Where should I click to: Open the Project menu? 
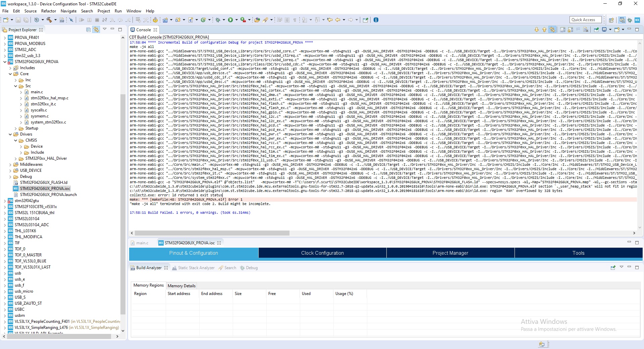tap(104, 11)
